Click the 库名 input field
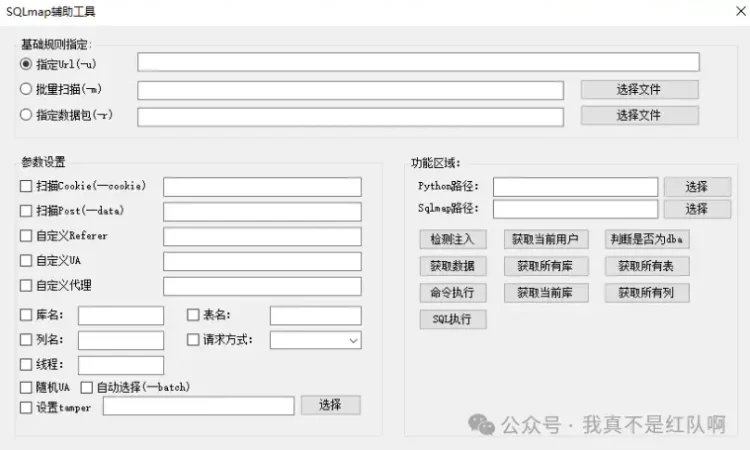 point(121,316)
